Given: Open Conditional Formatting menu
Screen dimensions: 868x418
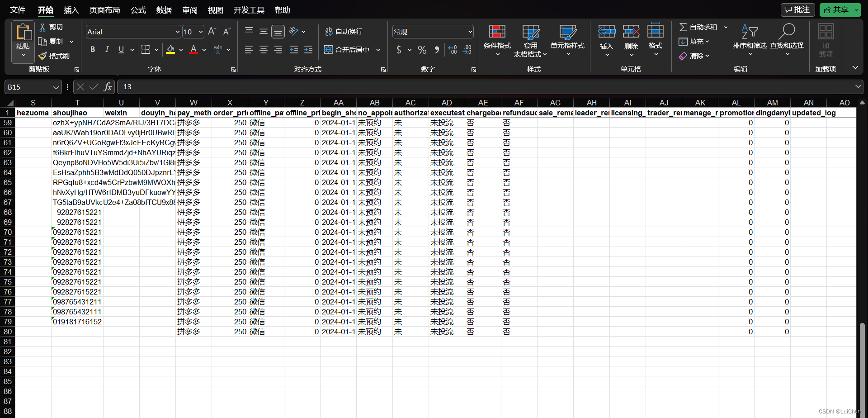Looking at the screenshot, I should coord(497,41).
